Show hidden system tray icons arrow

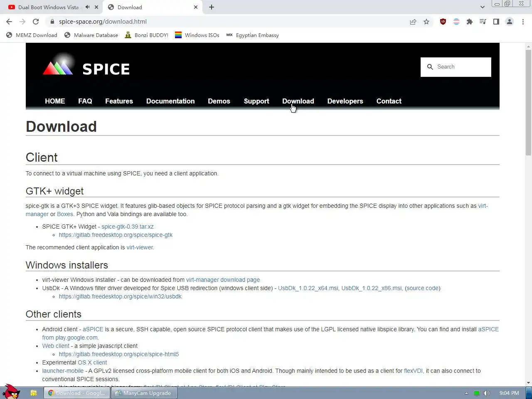pyautogui.click(x=466, y=393)
